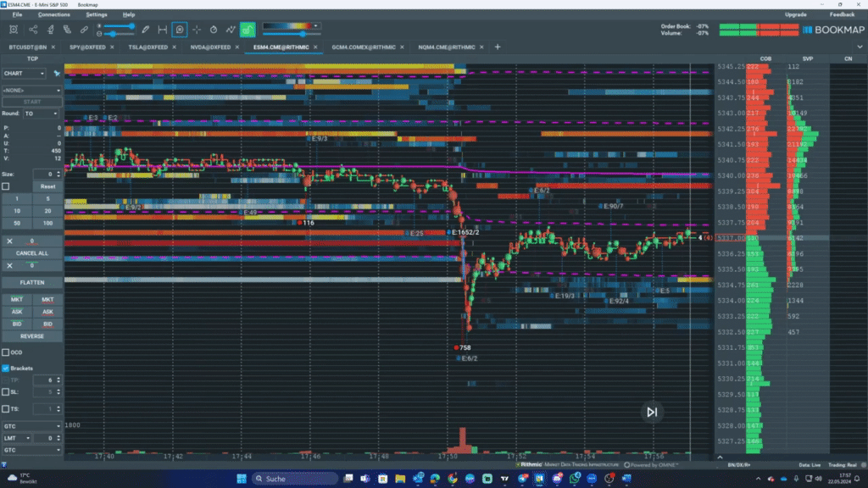Uncheck the Brackets checkbox
This screenshot has height=488, width=868.
5,368
